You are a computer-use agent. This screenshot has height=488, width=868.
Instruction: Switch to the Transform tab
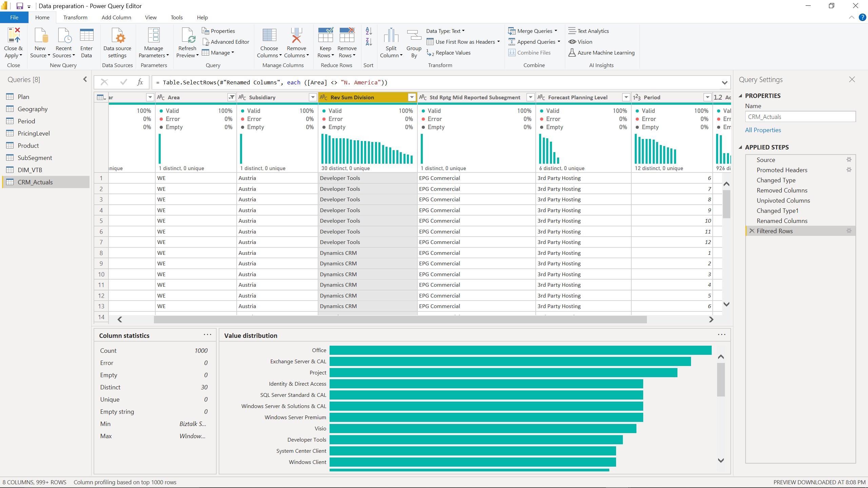pos(75,17)
